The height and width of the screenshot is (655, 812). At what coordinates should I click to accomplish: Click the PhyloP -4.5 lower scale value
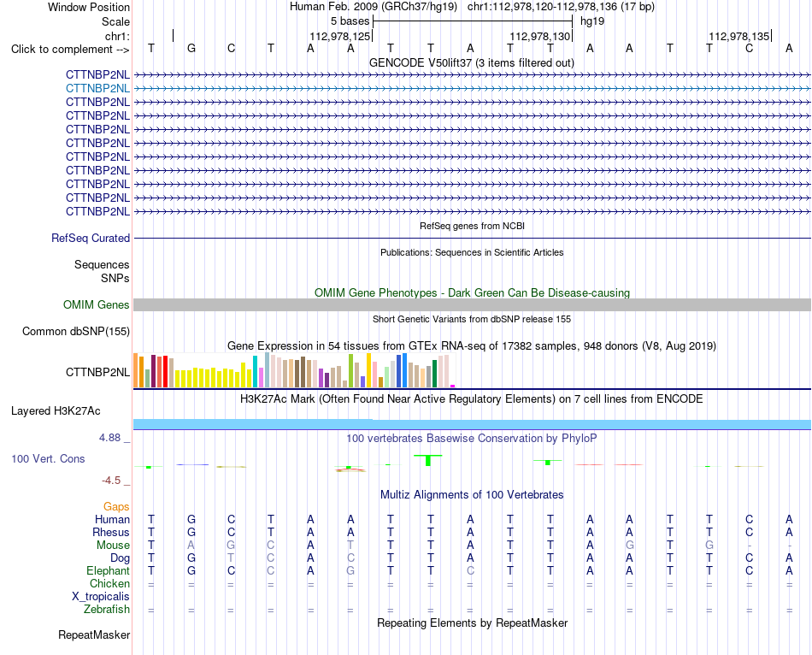click(111, 481)
